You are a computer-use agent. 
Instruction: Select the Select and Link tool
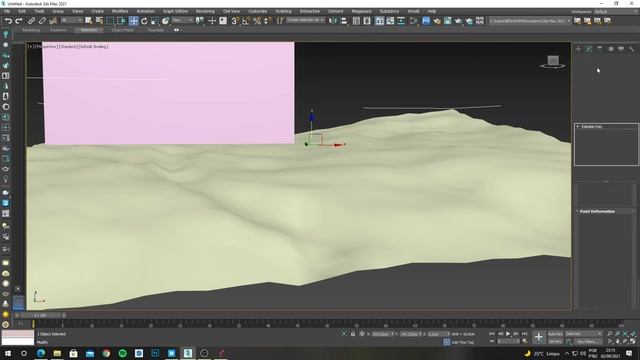click(31, 20)
